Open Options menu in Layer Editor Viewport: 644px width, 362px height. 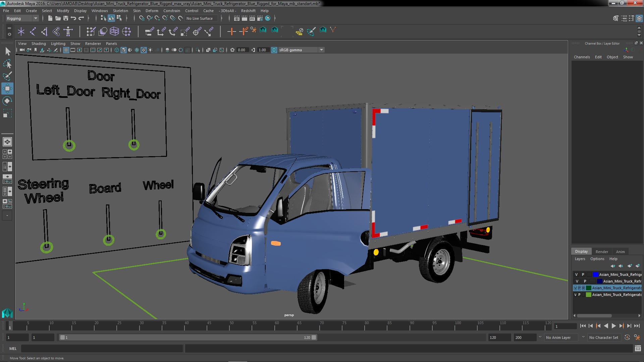point(597,259)
